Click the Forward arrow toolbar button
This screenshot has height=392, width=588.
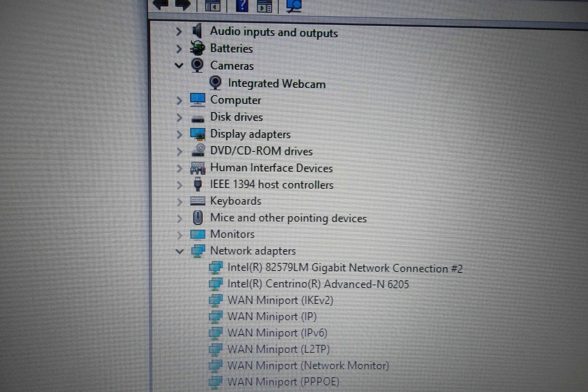[183, 4]
